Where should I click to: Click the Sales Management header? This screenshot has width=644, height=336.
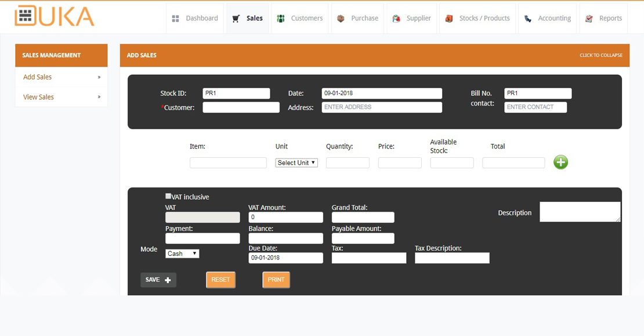61,56
